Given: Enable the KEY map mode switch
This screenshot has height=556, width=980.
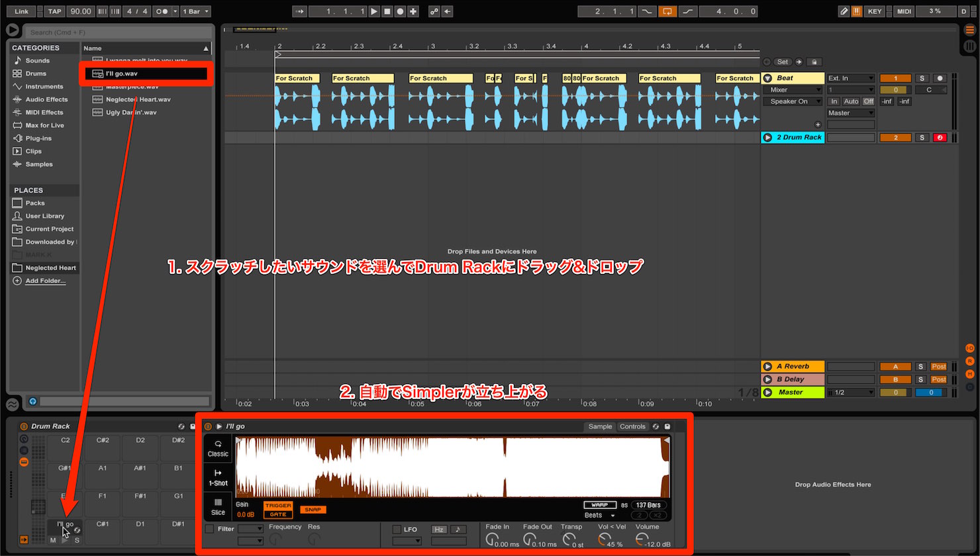Looking at the screenshot, I should point(875,11).
